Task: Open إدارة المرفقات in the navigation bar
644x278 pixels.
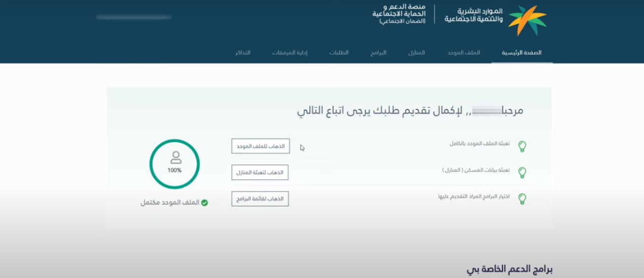Action: (290, 53)
